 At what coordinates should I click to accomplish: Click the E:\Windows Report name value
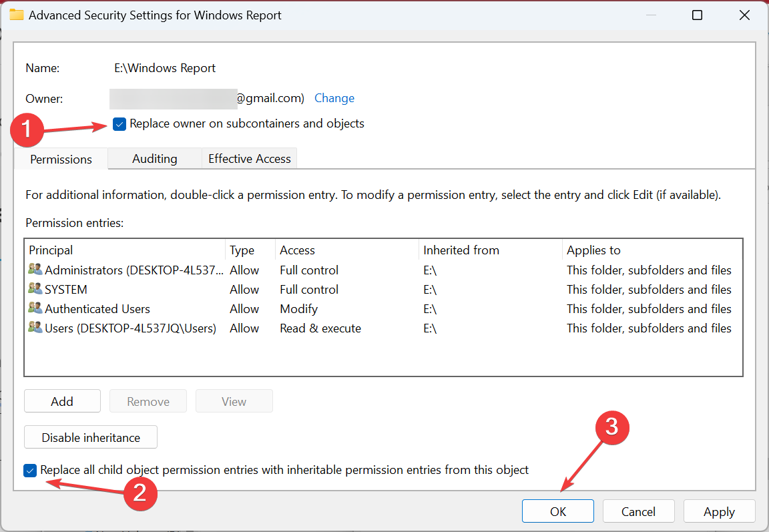pyautogui.click(x=165, y=67)
